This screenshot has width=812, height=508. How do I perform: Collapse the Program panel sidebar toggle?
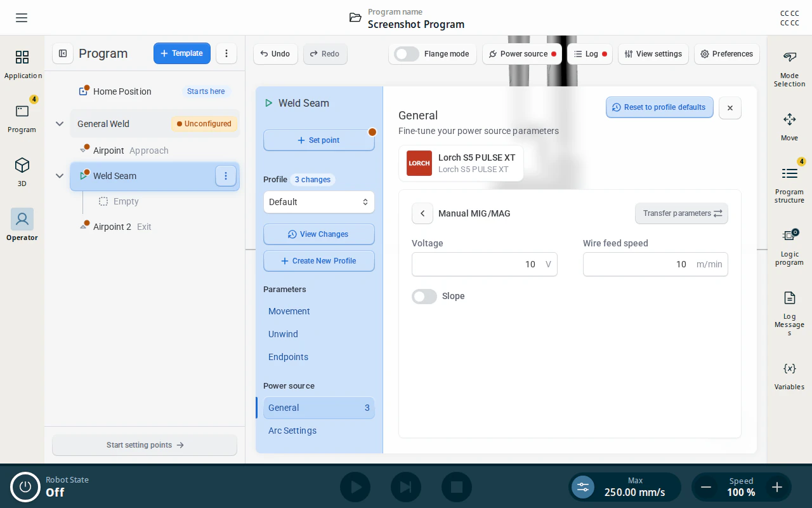pyautogui.click(x=63, y=53)
